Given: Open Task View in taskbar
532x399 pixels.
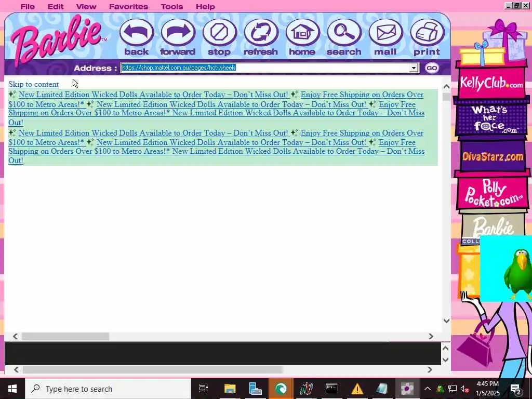Looking at the screenshot, I should coord(204,389).
